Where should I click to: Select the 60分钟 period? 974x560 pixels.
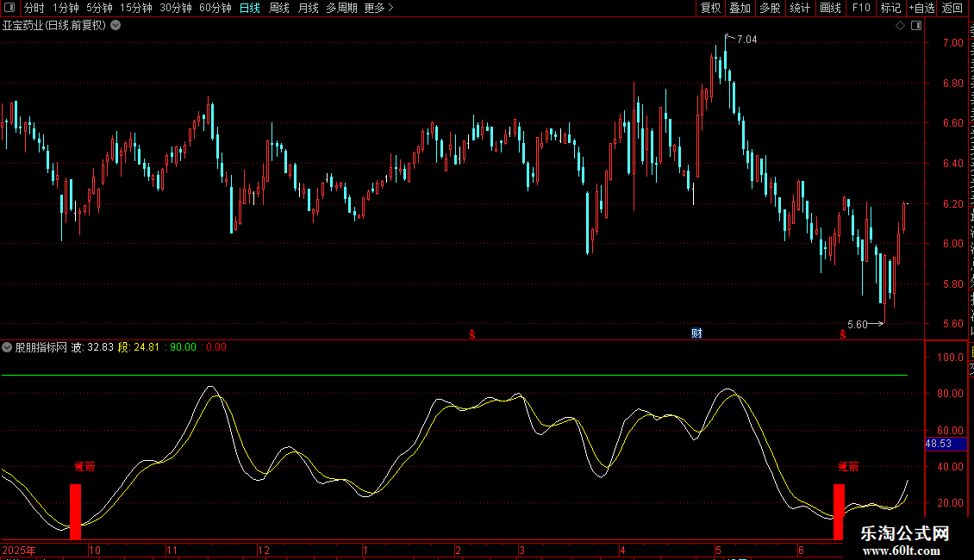pos(215,8)
